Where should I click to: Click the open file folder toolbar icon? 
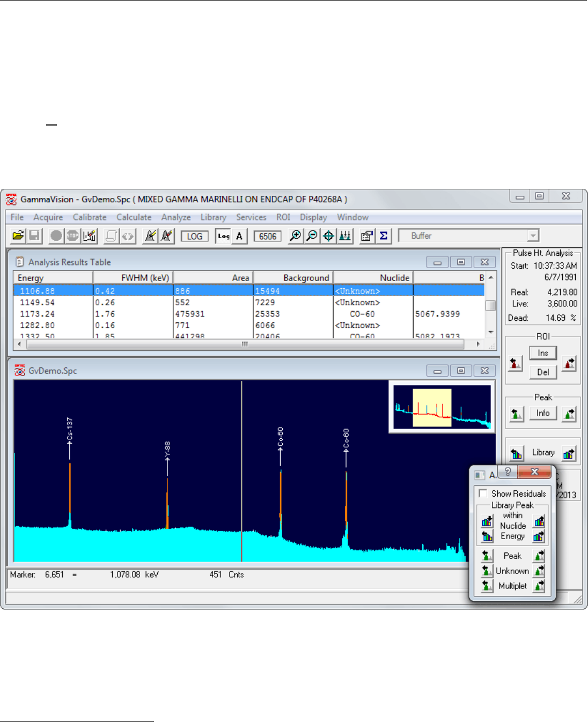click(18, 236)
